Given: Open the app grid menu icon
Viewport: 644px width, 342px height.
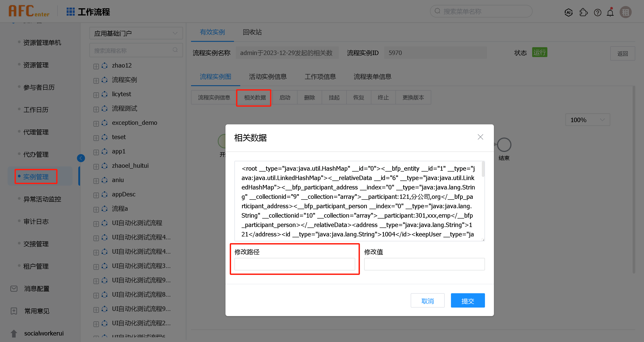Looking at the screenshot, I should (x=70, y=12).
